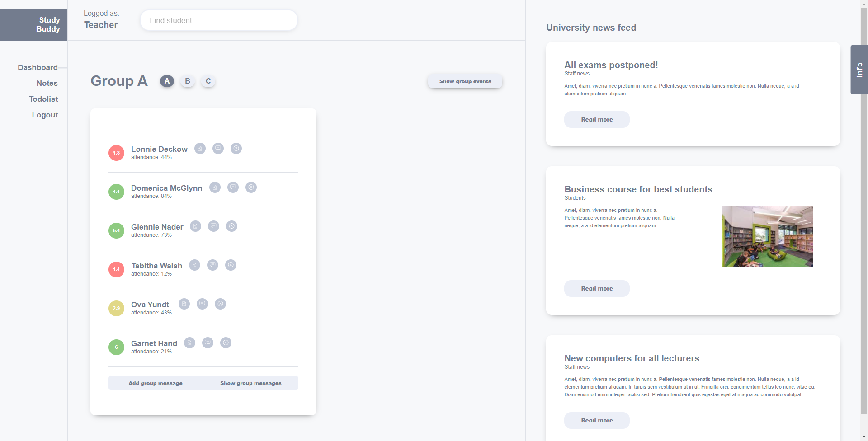The width and height of the screenshot is (868, 441).
Task: Expand the Info side panel tab
Action: tap(859, 70)
